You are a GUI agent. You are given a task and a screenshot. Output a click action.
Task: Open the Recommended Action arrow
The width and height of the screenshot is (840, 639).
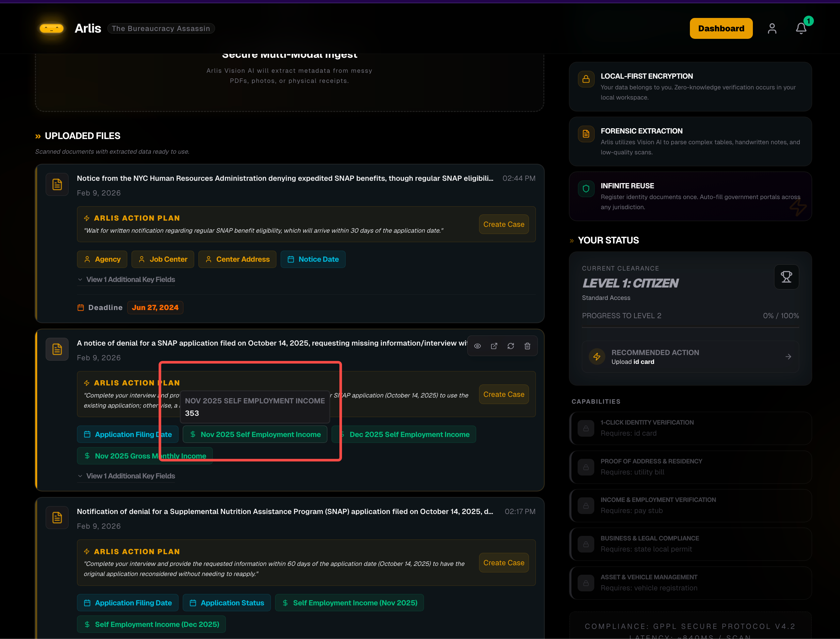pyautogui.click(x=788, y=357)
